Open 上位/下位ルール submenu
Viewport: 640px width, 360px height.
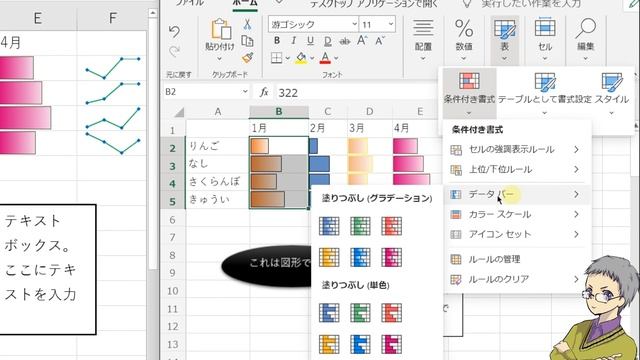click(516, 169)
